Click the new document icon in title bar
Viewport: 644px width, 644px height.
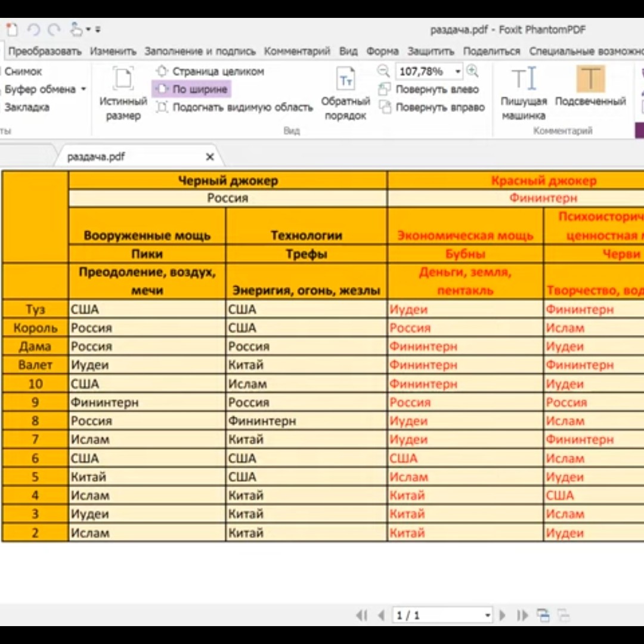[13, 30]
